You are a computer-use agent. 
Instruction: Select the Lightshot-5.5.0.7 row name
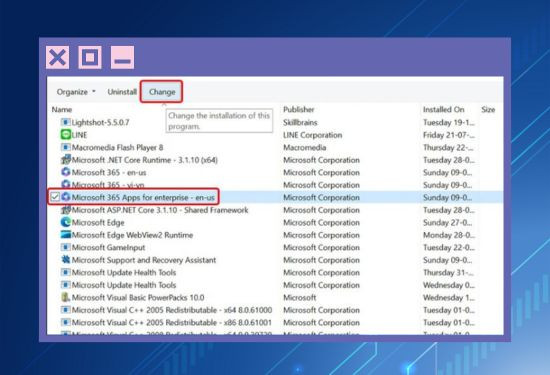(100, 122)
